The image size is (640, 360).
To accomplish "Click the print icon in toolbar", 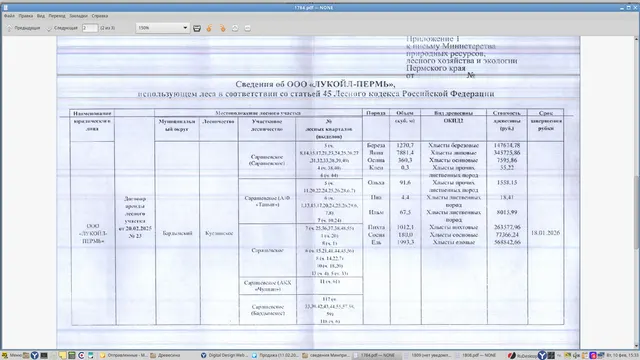I will click(x=197, y=28).
